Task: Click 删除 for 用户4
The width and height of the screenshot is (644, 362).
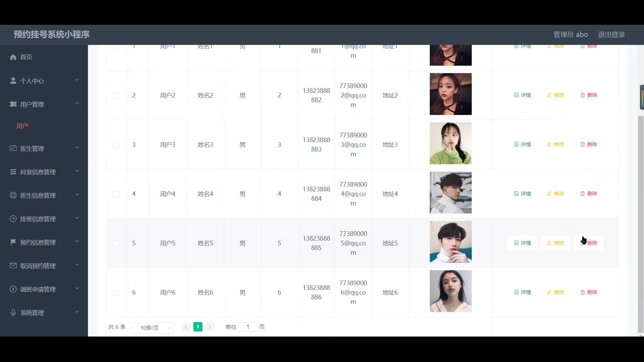Action: tap(589, 194)
